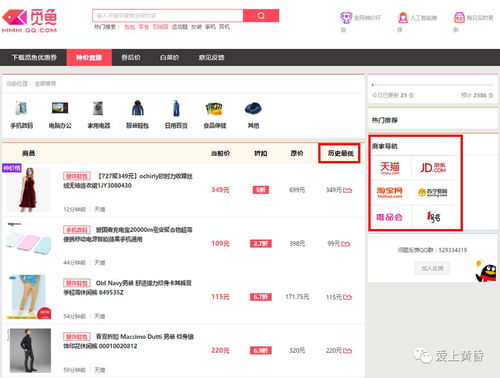Screen dimensions: 500x378
Task: Open the Old Navy pants thumbnail
Action: point(29,297)
